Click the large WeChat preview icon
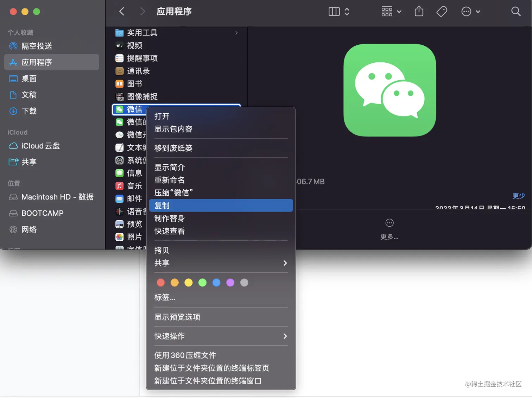Image resolution: width=532 pixels, height=398 pixels. pos(390,90)
